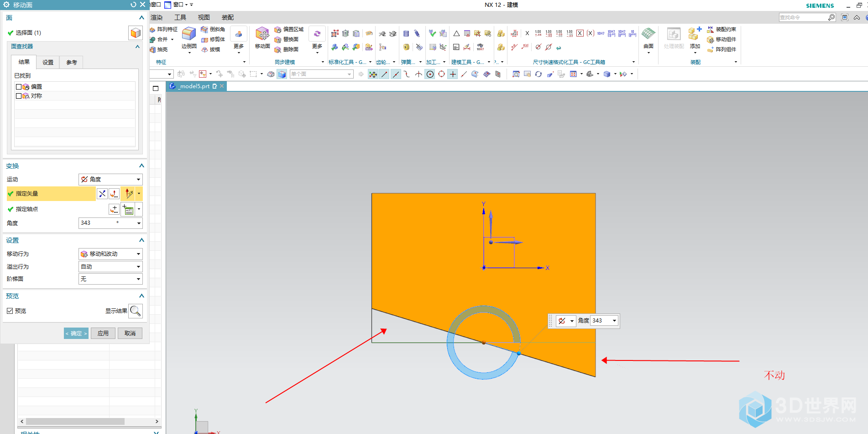
Task: Click the 偏置区域 offset region tool
Action: (289, 29)
